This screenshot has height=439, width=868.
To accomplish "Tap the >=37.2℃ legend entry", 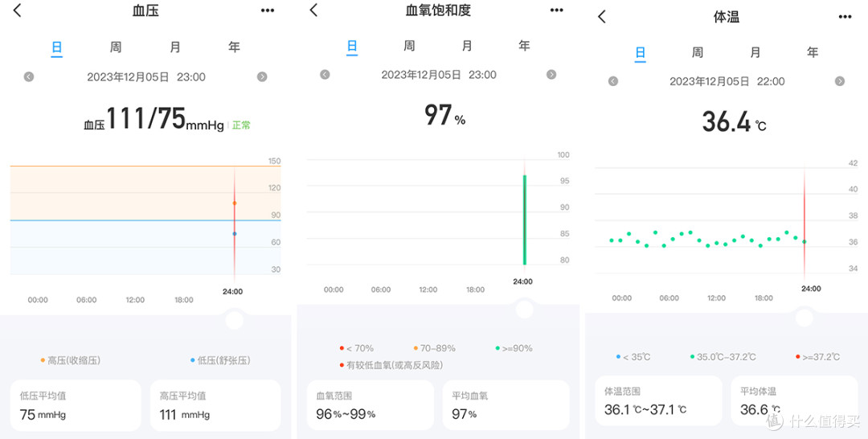I will tap(817, 357).
